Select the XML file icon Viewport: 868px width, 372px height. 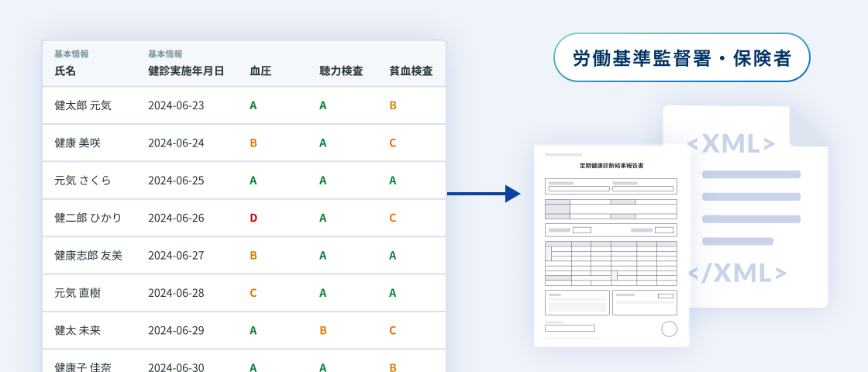(745, 206)
